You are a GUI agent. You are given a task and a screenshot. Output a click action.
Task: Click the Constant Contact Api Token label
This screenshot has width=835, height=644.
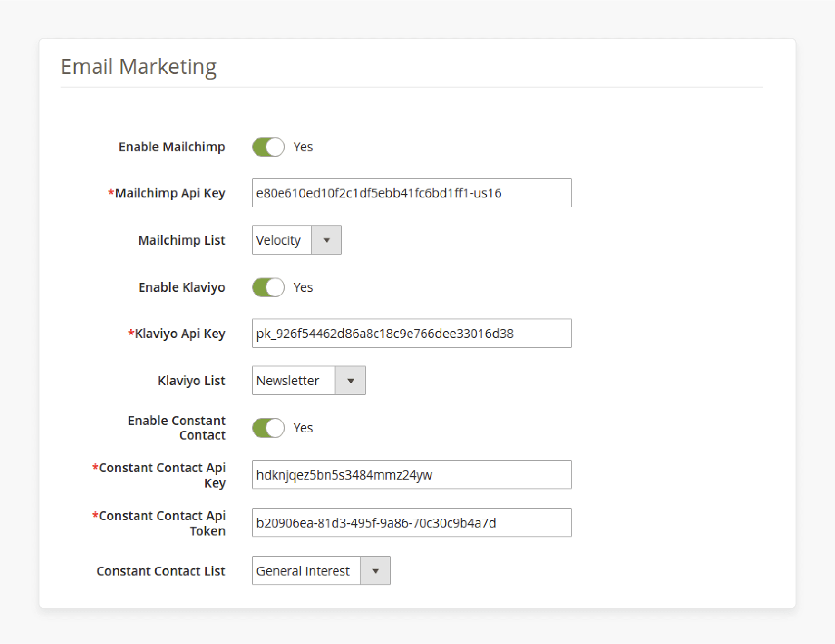pyautogui.click(x=159, y=523)
